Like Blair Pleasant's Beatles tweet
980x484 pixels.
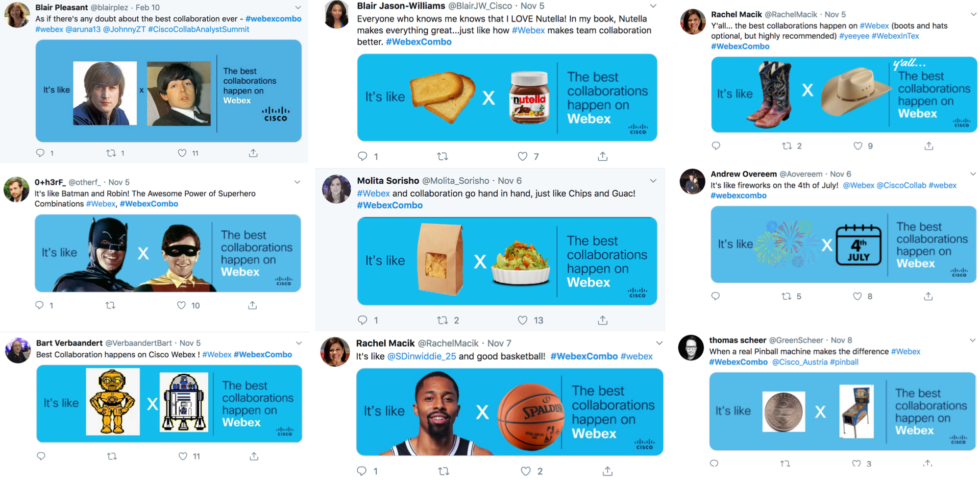[182, 153]
